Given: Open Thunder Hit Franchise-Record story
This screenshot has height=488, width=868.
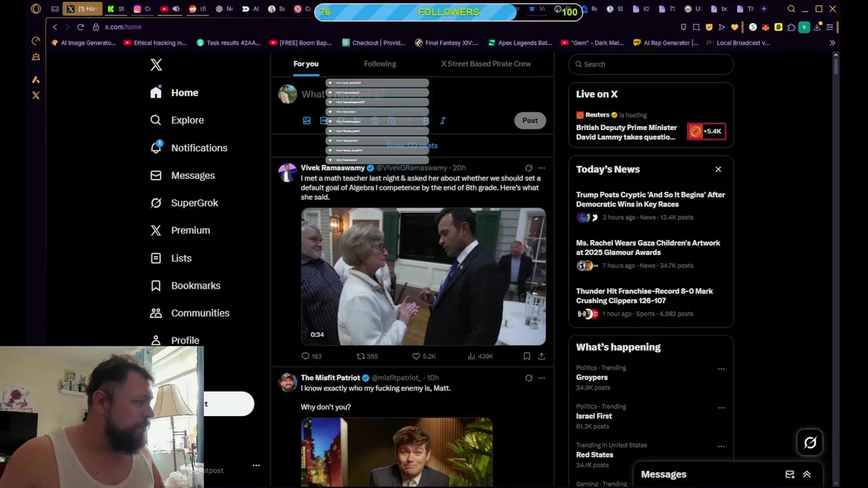Looking at the screenshot, I should (644, 296).
